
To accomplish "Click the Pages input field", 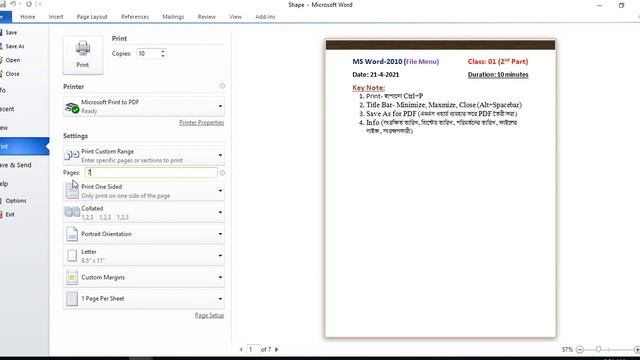I will [x=151, y=173].
